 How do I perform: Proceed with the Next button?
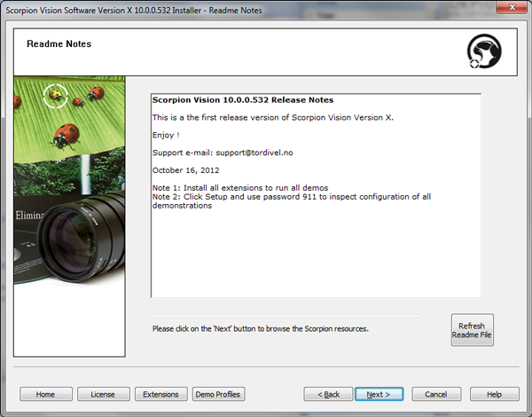click(x=379, y=394)
